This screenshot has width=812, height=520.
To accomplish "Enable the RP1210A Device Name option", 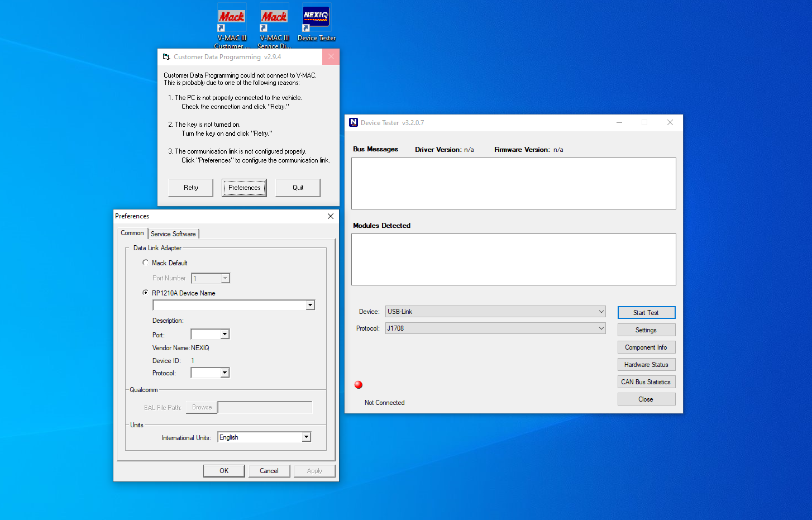I will coord(145,292).
